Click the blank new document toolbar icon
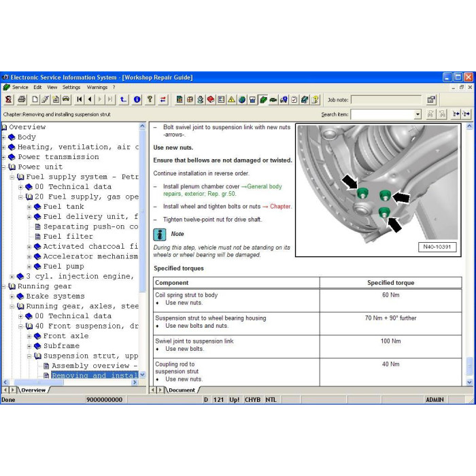The width and height of the screenshot is (476, 476). coord(35,99)
